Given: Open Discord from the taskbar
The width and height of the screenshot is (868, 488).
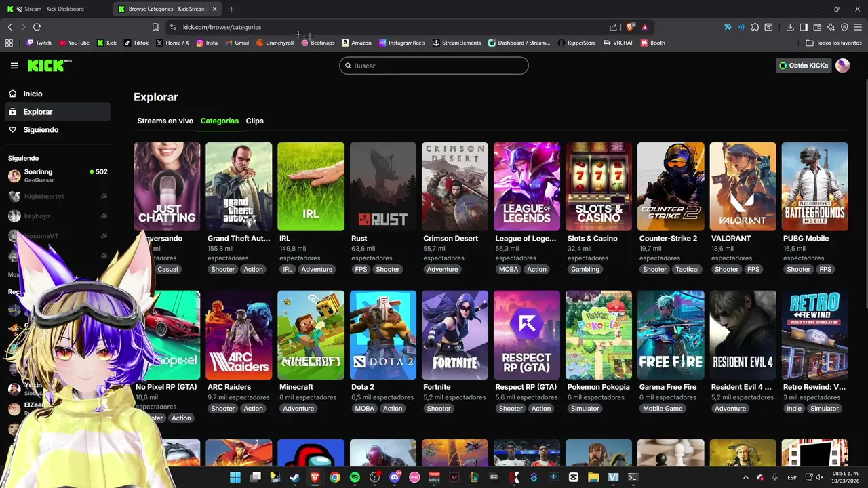Looking at the screenshot, I should pyautogui.click(x=395, y=477).
